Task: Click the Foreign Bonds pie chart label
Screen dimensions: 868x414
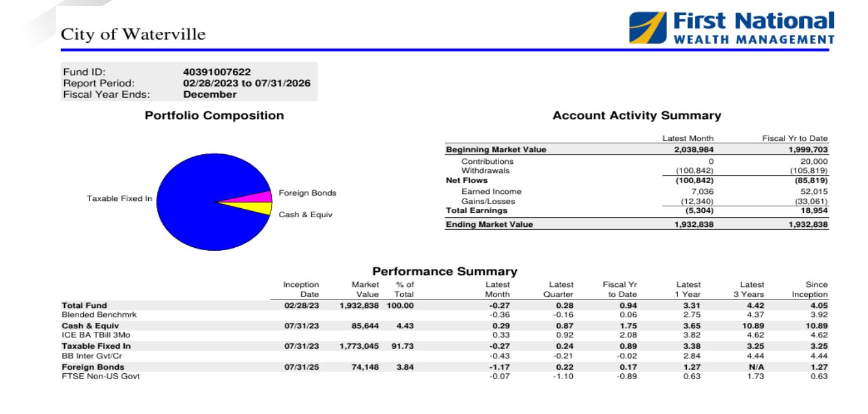Action: point(307,193)
